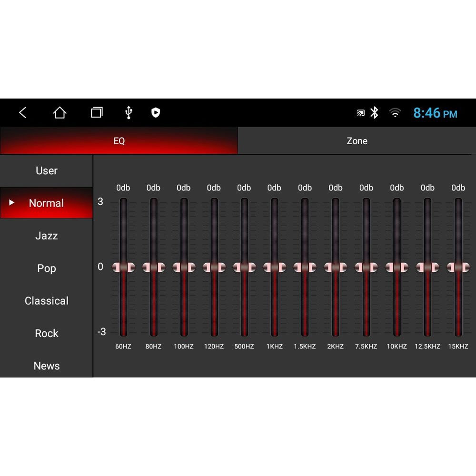Switch to the EQ tab
Viewport: 476px width, 476px height.
[x=119, y=140]
